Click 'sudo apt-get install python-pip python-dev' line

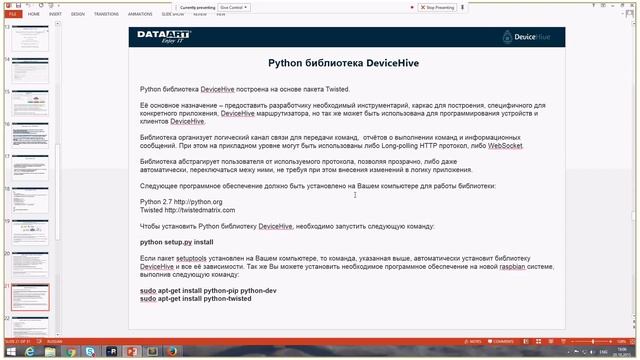[208, 291]
